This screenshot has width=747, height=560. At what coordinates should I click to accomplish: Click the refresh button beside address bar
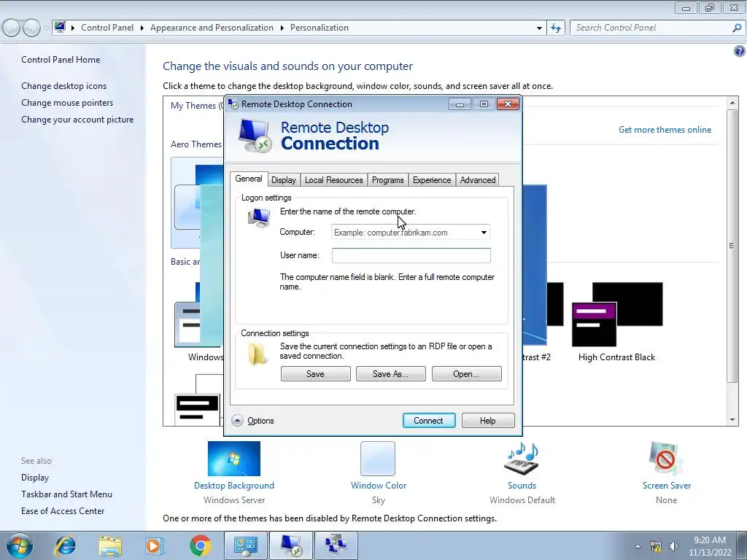pos(555,28)
